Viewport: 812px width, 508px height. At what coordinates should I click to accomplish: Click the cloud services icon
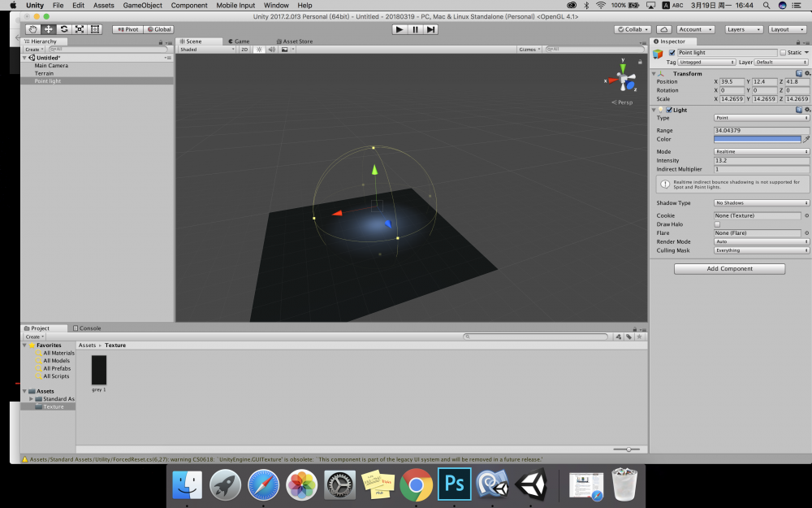tap(663, 29)
